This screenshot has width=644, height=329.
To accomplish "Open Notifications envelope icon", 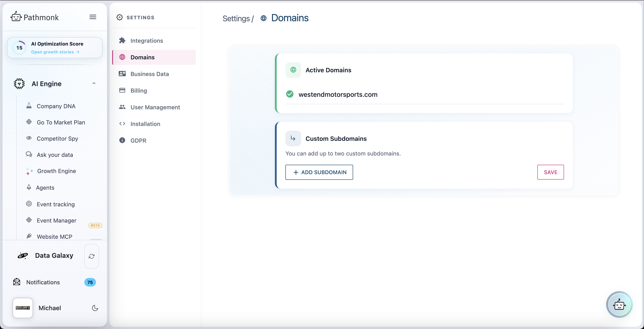I will pyautogui.click(x=17, y=282).
